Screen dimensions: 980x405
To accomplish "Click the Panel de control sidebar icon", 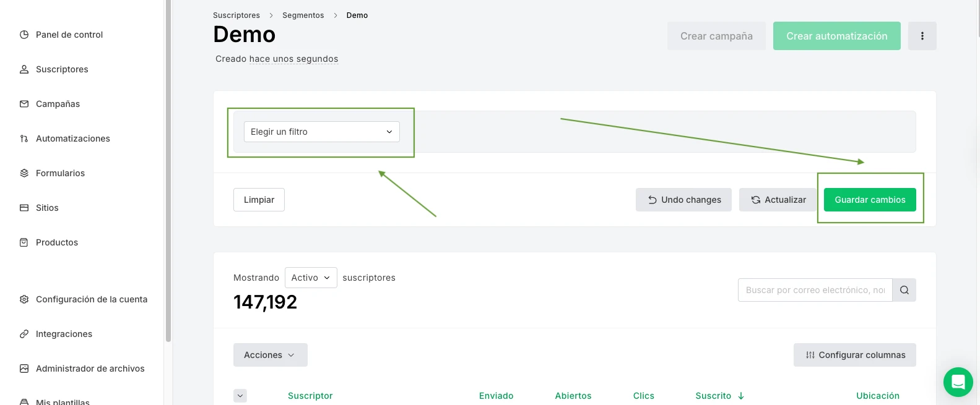I will [x=24, y=35].
